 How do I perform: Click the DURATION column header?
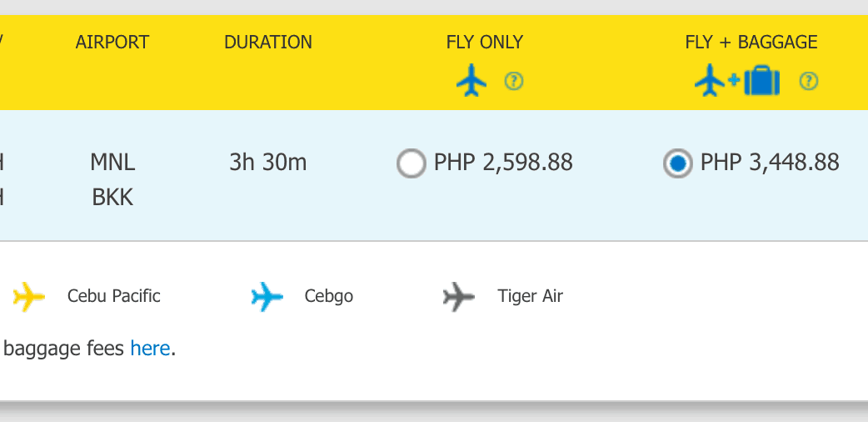[x=268, y=42]
